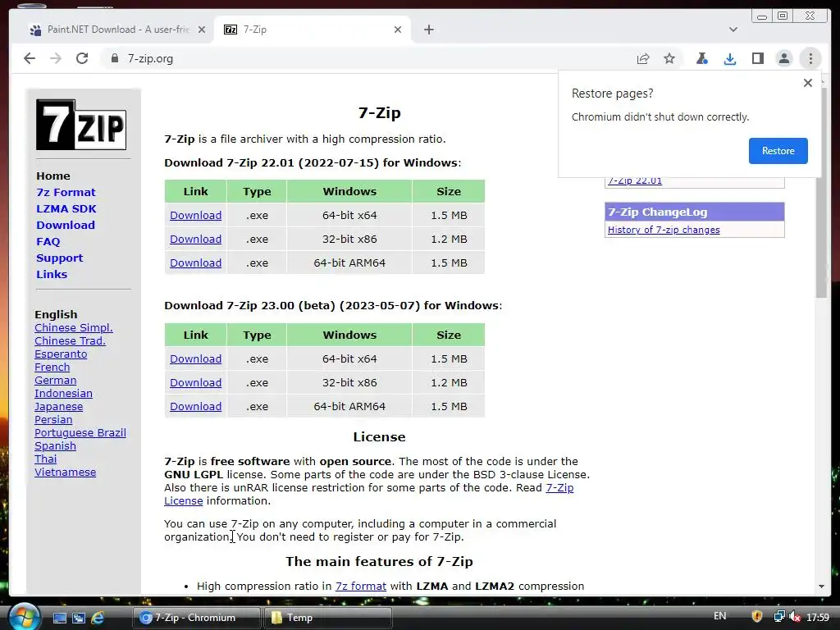The image size is (840, 630).
Task: Switch language to German
Action: click(x=55, y=381)
